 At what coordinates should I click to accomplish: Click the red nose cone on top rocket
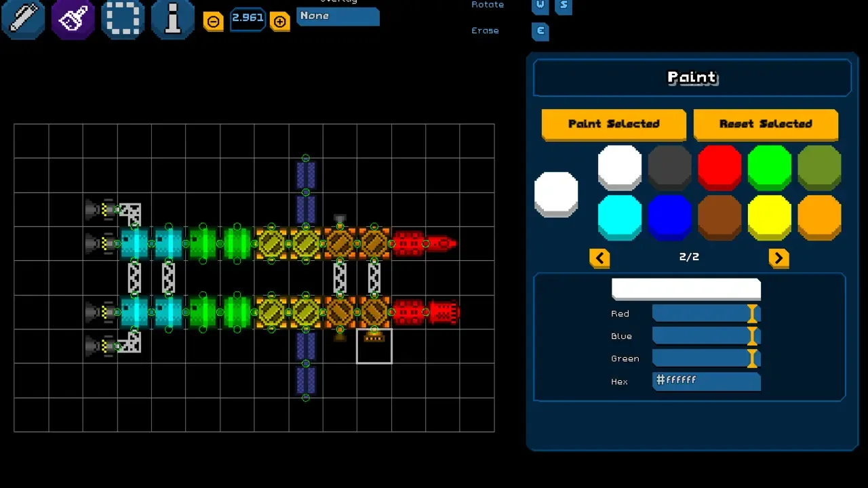[x=441, y=243]
